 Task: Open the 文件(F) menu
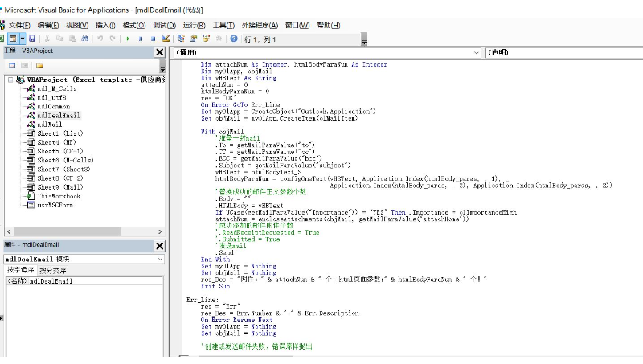coord(19,26)
